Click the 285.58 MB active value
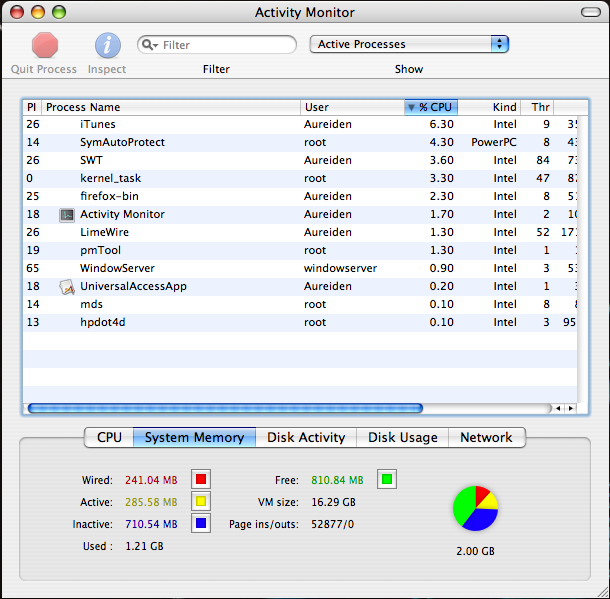Image resolution: width=610 pixels, height=599 pixels. tap(151, 502)
